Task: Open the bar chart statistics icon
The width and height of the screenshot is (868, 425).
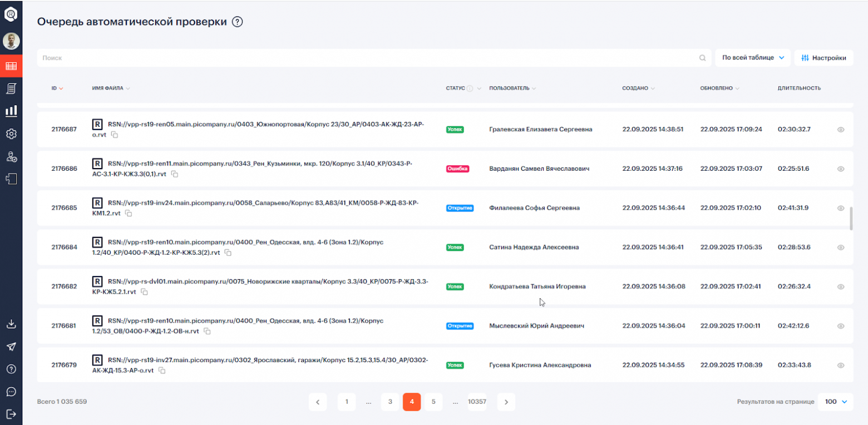Action: (x=11, y=111)
